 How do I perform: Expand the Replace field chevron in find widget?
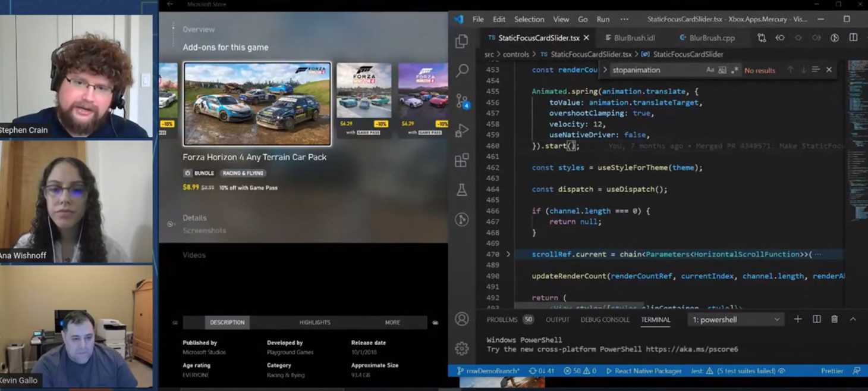[605, 70]
